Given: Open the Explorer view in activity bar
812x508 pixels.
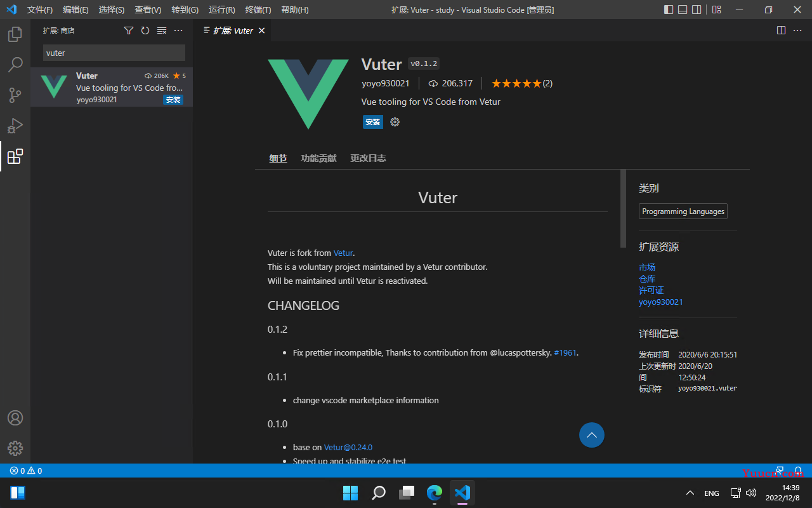Looking at the screenshot, I should (x=15, y=34).
